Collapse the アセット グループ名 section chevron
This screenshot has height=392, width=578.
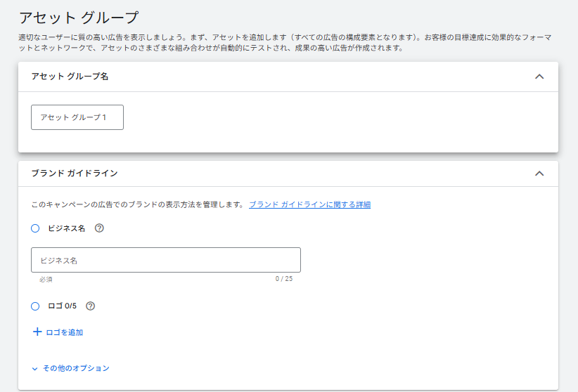[x=539, y=77]
